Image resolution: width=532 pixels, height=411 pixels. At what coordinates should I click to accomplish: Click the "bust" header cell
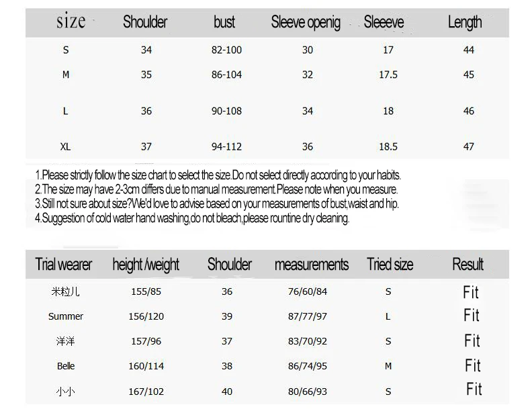tap(224, 22)
